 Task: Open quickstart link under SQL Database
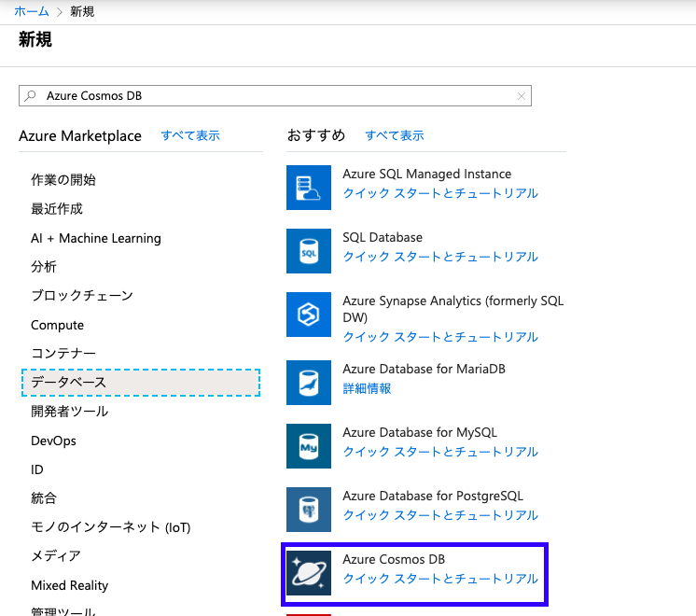(x=440, y=258)
